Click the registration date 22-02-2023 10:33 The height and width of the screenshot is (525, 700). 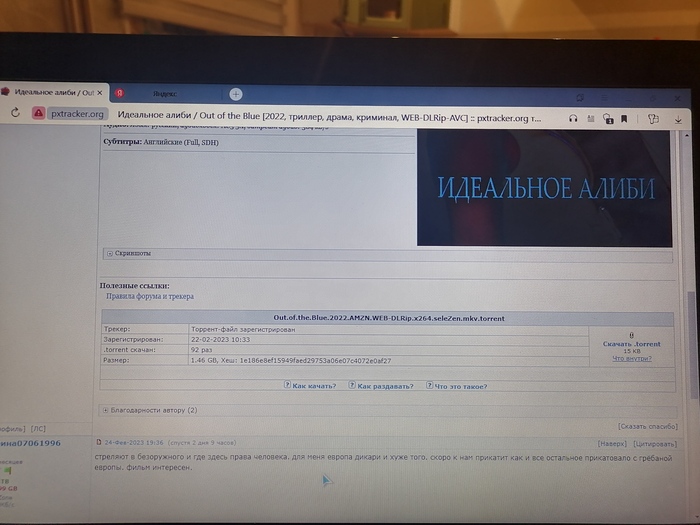point(221,340)
